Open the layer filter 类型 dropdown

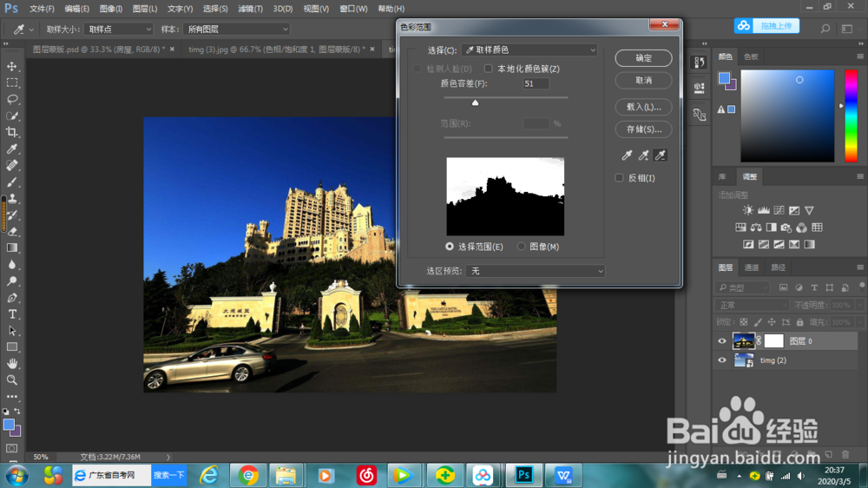pos(743,288)
